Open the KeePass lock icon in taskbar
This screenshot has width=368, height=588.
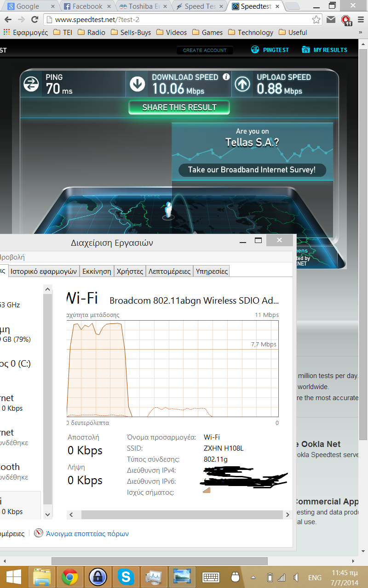click(97, 577)
